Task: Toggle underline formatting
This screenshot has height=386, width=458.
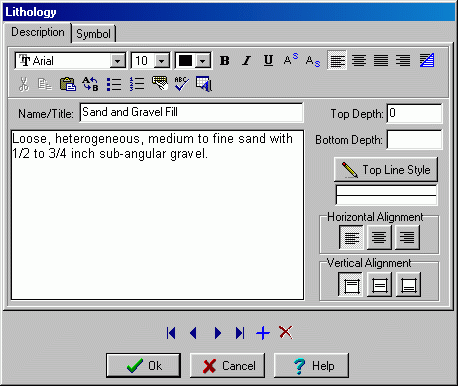Action: 268,61
